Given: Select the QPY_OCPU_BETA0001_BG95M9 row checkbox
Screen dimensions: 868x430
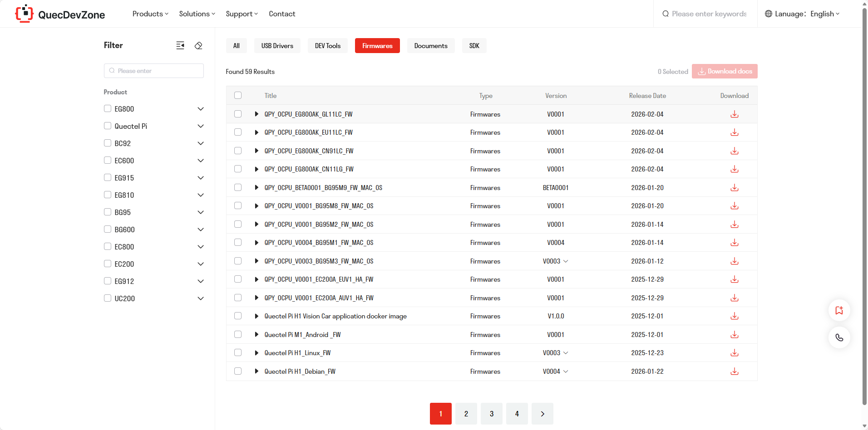Looking at the screenshot, I should pos(238,188).
